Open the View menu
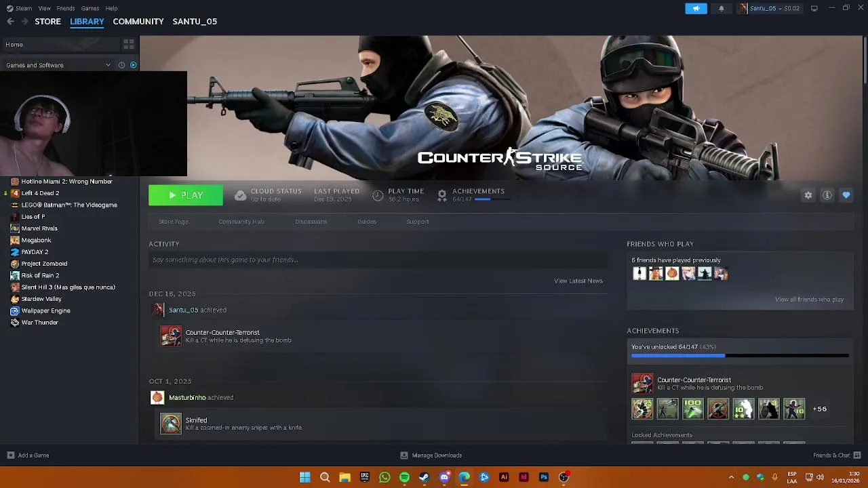This screenshot has width=868, height=488. [x=44, y=8]
